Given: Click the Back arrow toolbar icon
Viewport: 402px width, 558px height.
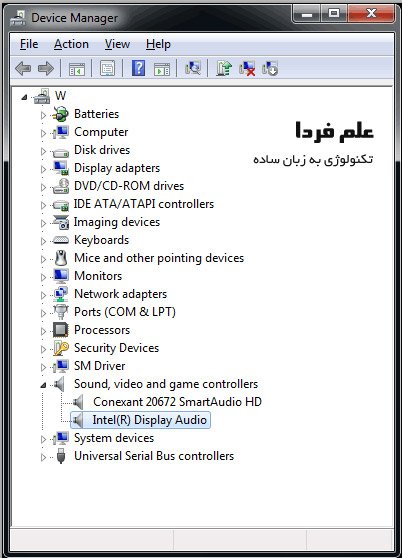Looking at the screenshot, I should click(23, 68).
